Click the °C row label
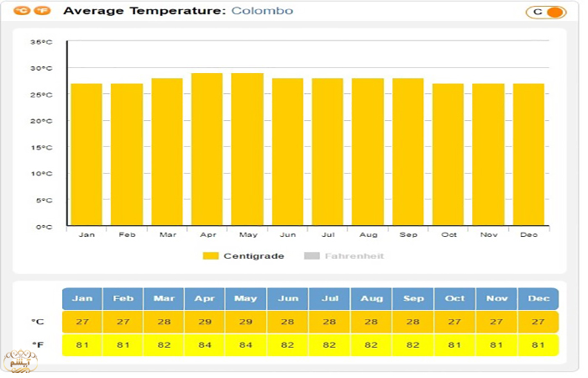 coord(38,322)
